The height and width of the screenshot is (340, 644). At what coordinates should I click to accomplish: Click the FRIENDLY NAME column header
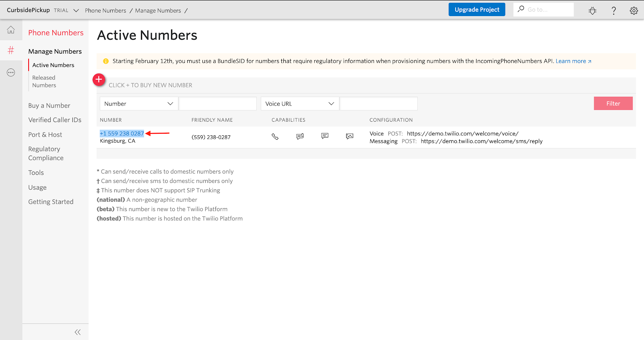[212, 120]
